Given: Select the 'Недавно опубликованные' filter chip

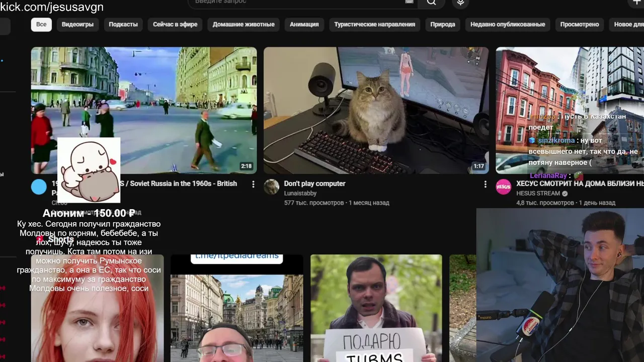Looking at the screenshot, I should point(508,25).
